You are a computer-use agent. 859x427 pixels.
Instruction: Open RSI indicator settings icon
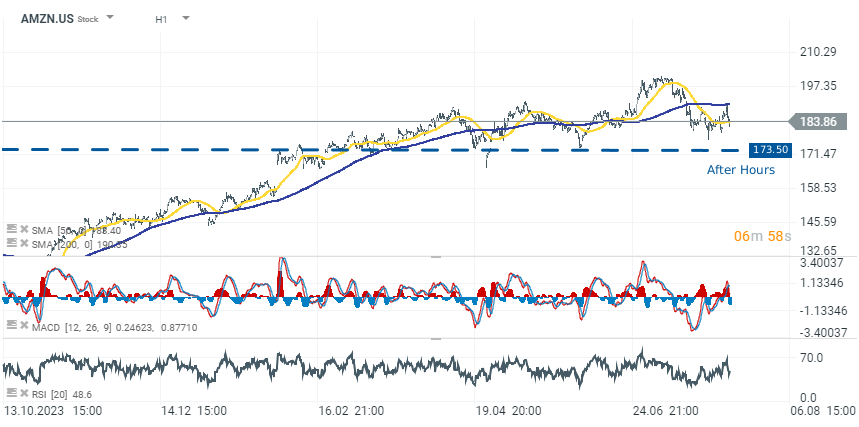tap(10, 393)
